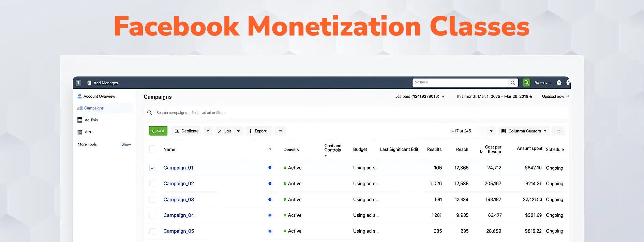Click the magnifier icon in the campaigns filter bar
This screenshot has width=644, height=242.
(149, 113)
